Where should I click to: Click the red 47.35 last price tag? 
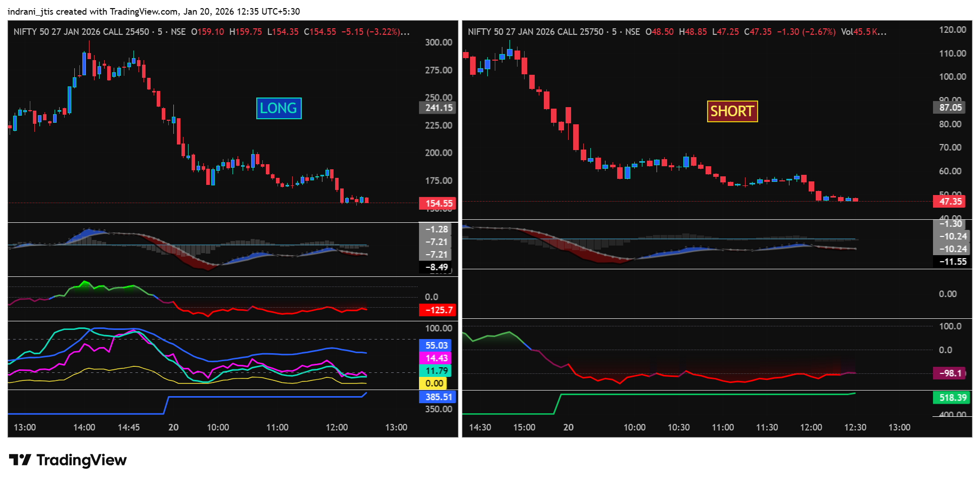[x=949, y=201]
